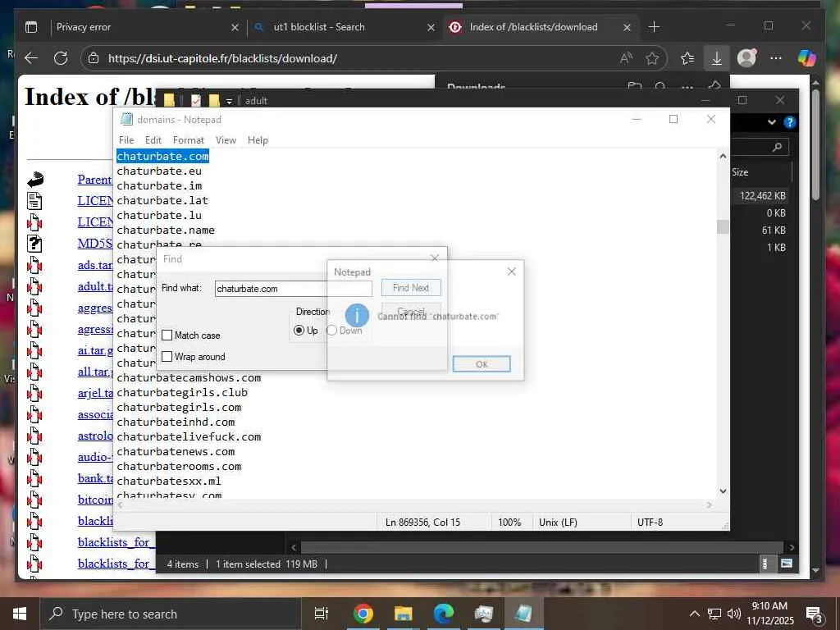Click the browser Back arrow
This screenshot has height=630, width=840.
click(x=31, y=58)
